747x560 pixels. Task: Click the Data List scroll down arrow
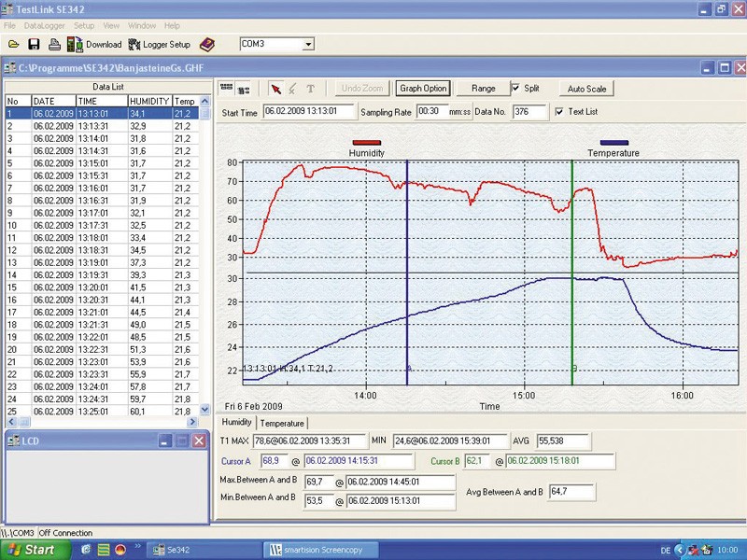point(204,409)
